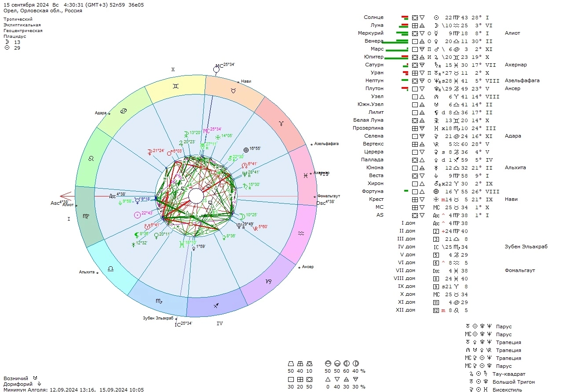
Task: Click the 'Дорифорий' label at bottom left
Action: tap(18, 384)
